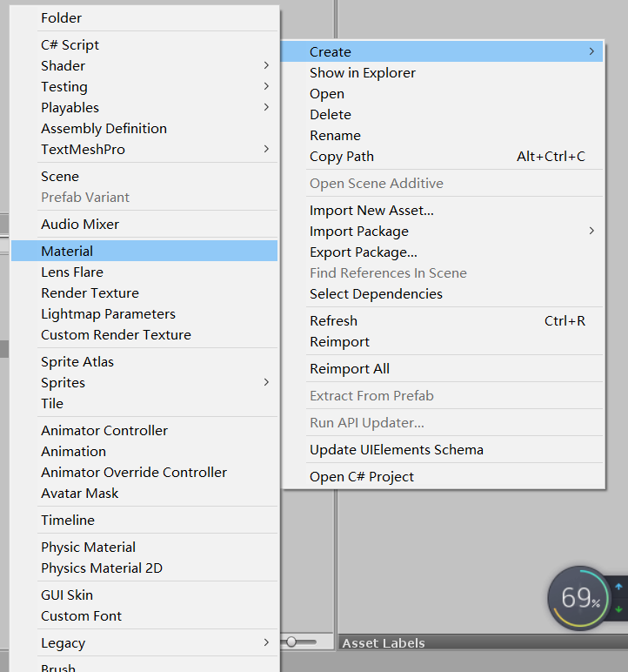The width and height of the screenshot is (628, 672).
Task: Choose Reimport All
Action: click(443, 369)
